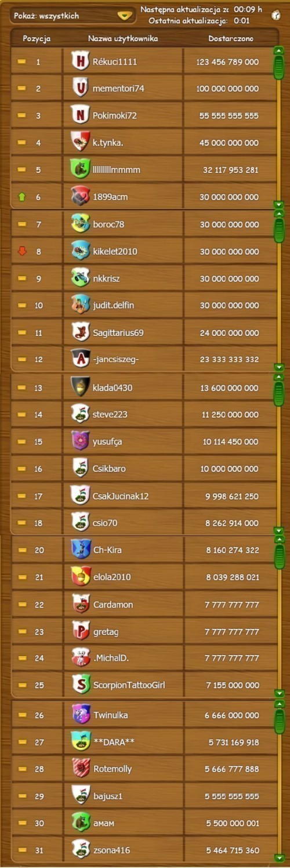
Task: Click Twinulka's purple shield avatar
Action: pyautogui.click(x=81, y=715)
